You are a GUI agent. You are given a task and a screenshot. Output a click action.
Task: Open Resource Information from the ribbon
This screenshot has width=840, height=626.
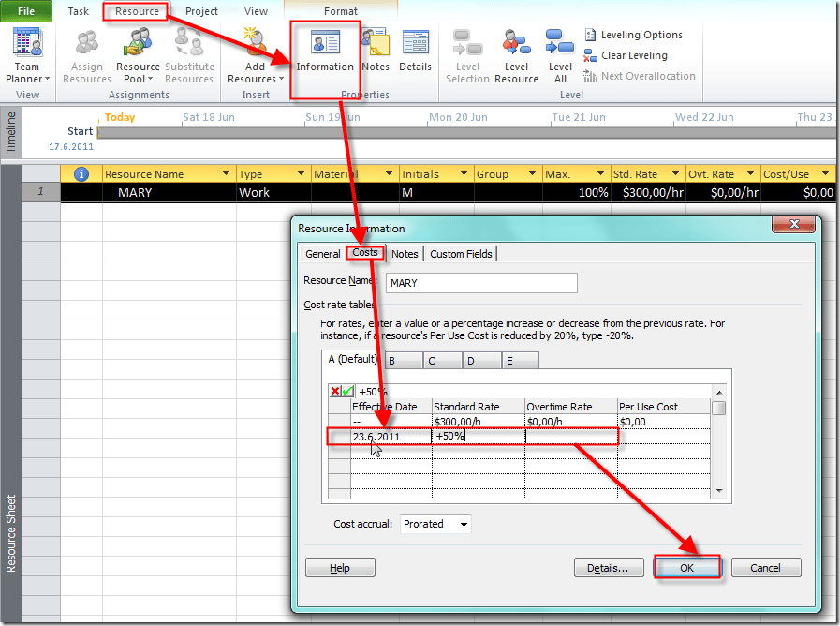click(325, 52)
